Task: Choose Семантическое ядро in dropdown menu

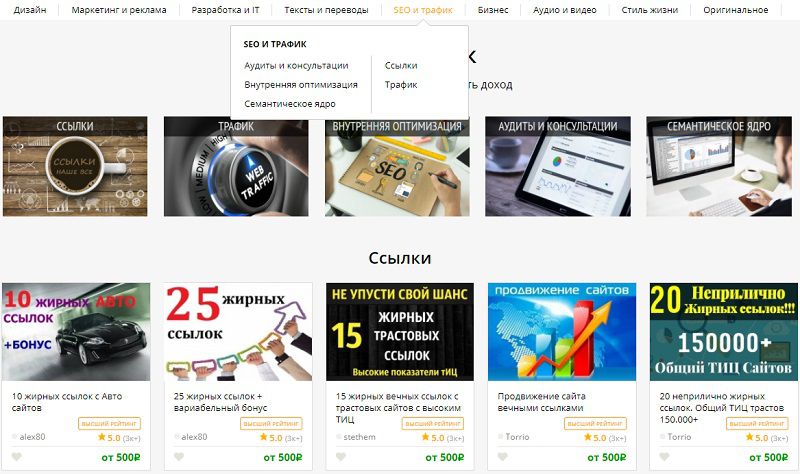Action: (x=290, y=104)
